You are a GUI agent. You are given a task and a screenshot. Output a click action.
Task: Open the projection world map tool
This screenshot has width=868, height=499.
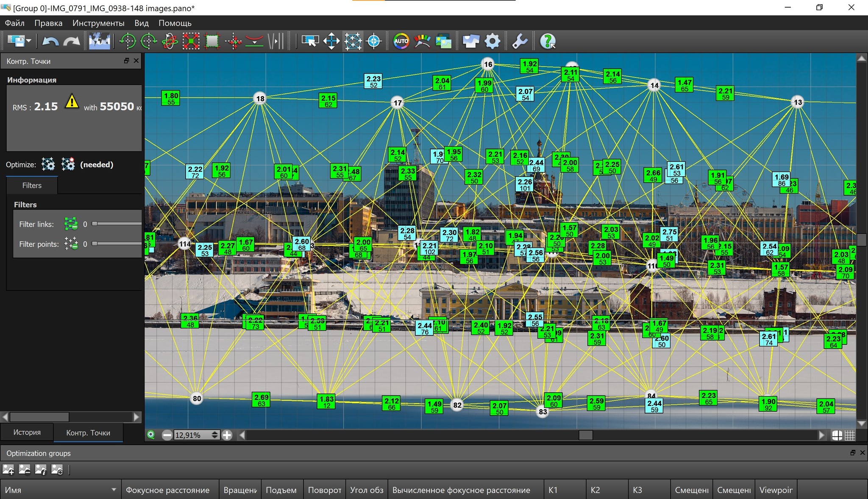pyautogui.click(x=100, y=42)
